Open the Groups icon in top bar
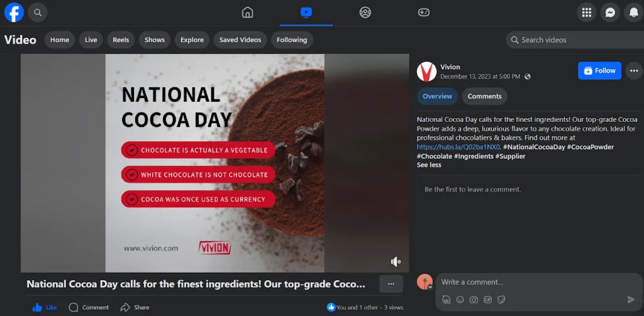Screen dimensions: 644x316 click(365, 13)
